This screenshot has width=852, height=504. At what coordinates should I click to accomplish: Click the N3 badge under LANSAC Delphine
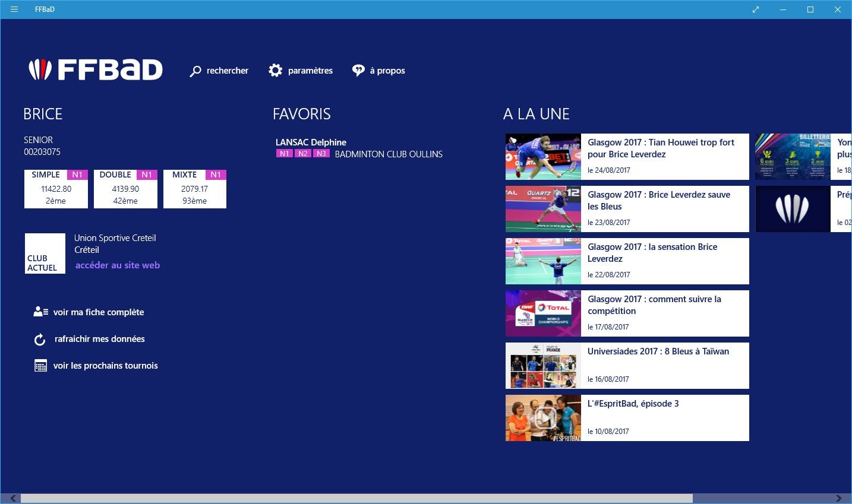pos(321,153)
